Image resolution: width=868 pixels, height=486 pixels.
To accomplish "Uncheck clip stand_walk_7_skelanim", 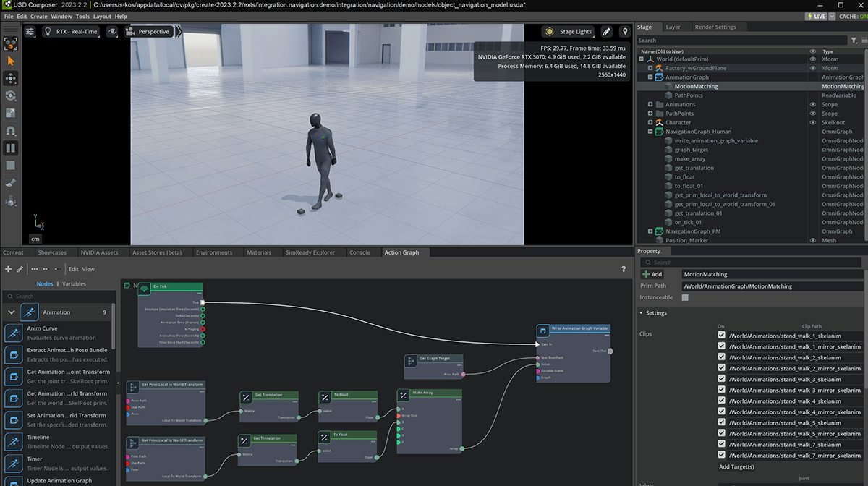I will [x=721, y=444].
